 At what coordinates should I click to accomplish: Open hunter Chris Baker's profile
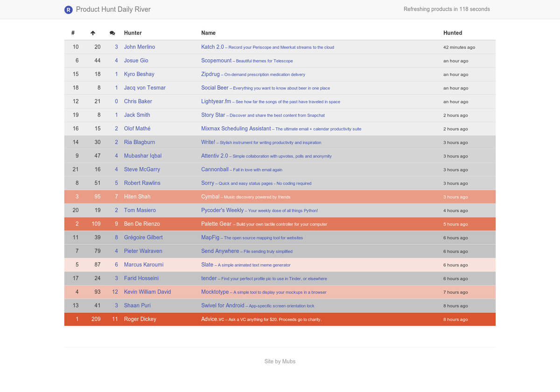tap(138, 101)
